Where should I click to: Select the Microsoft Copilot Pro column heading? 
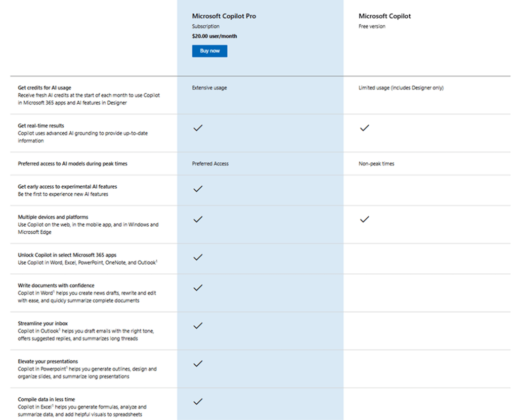224,16
